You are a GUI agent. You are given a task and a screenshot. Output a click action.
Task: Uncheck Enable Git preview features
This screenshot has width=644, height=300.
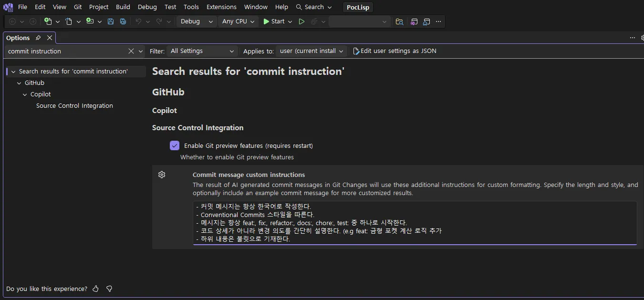pos(175,145)
